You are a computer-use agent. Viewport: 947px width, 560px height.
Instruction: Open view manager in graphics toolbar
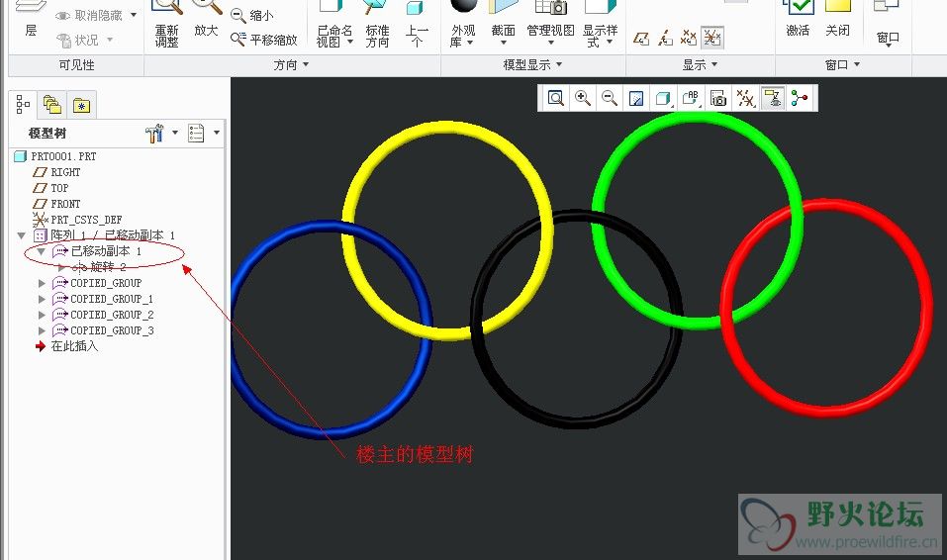click(718, 98)
